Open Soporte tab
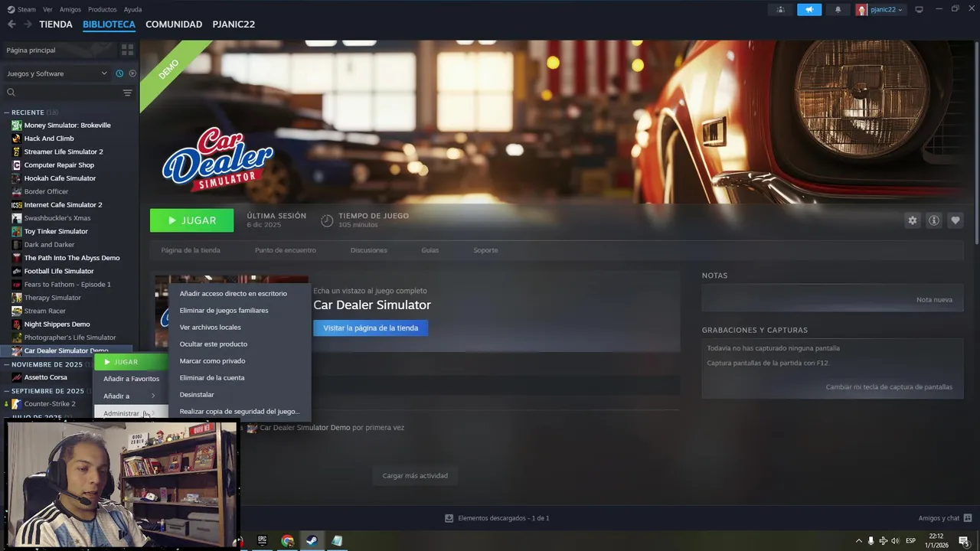 pos(485,250)
